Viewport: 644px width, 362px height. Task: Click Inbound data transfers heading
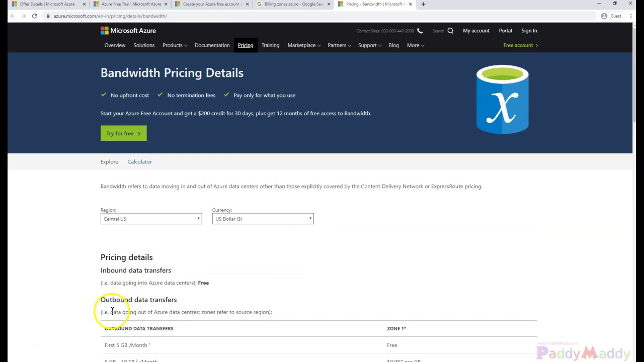click(136, 270)
